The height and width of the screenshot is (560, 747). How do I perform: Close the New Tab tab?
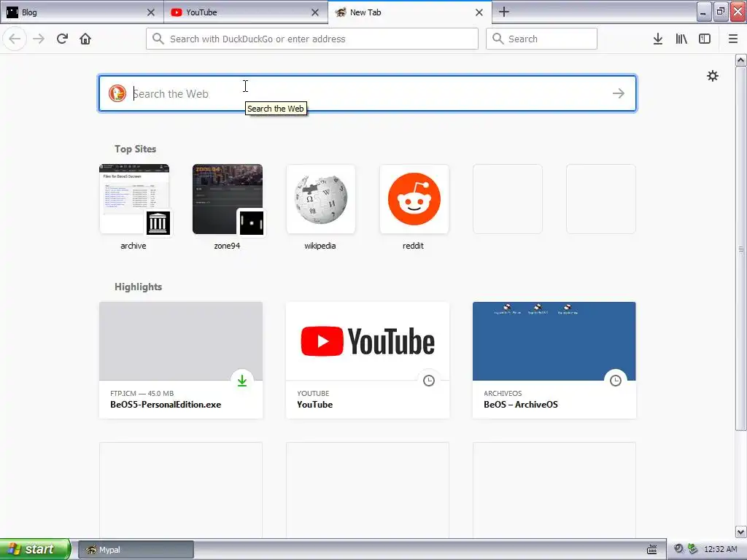point(479,12)
